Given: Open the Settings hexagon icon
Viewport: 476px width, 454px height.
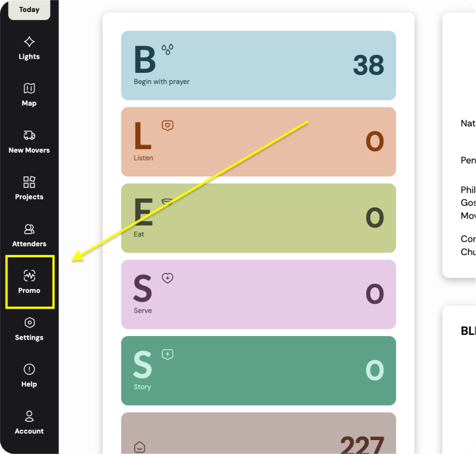Looking at the screenshot, I should coord(29,323).
